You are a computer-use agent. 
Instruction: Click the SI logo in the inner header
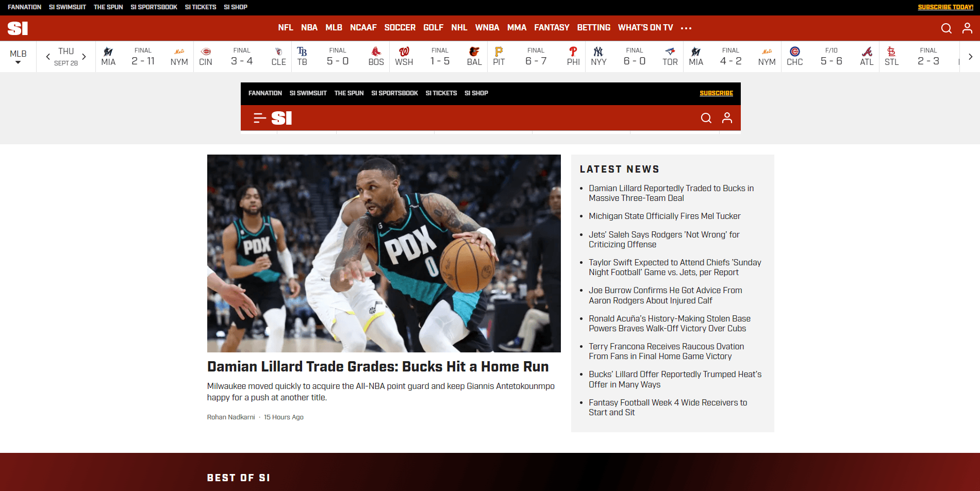281,118
